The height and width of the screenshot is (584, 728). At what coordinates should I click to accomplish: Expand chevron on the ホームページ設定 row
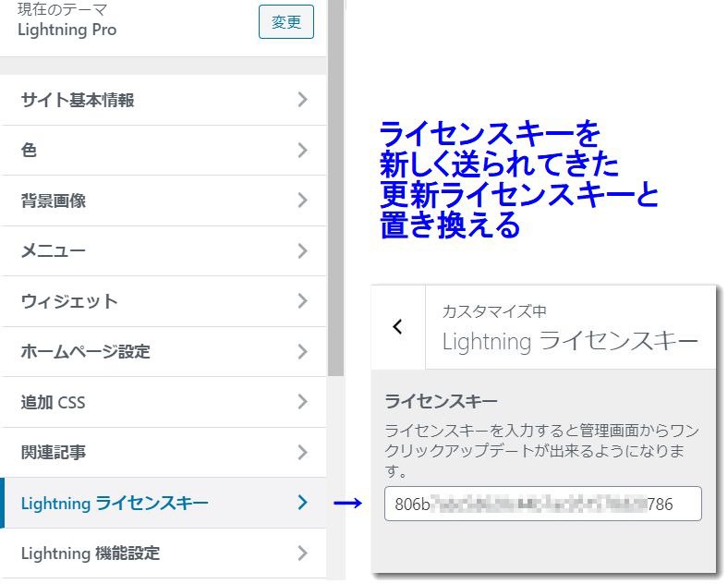pyautogui.click(x=302, y=351)
